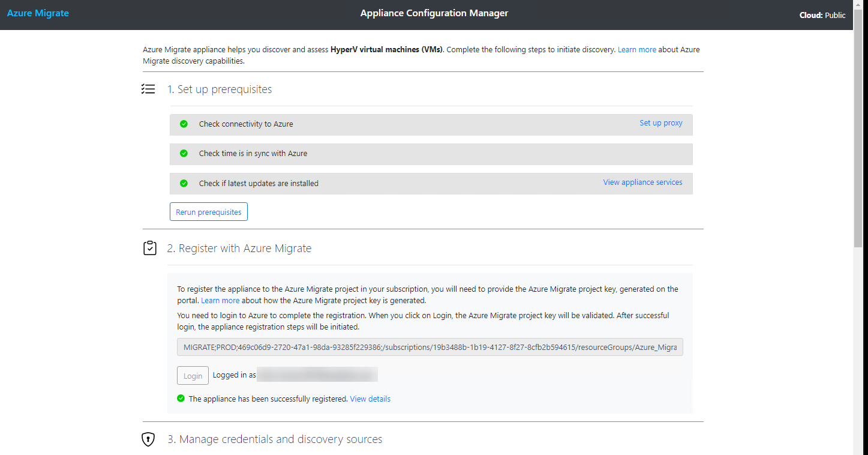Viewport: 868px width, 455px height.
Task: Click the shield key icon beside Manage credentials
Action: point(148,439)
